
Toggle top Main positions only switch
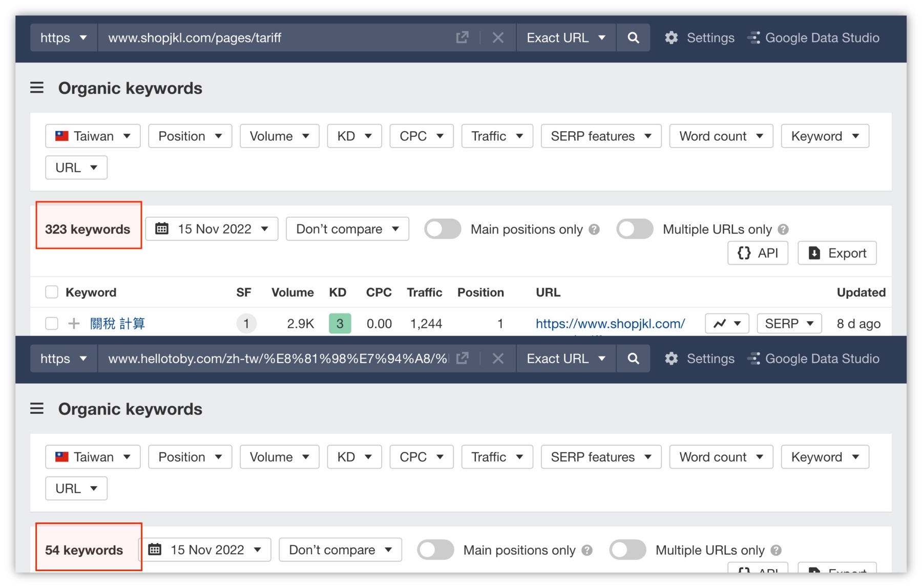point(443,229)
